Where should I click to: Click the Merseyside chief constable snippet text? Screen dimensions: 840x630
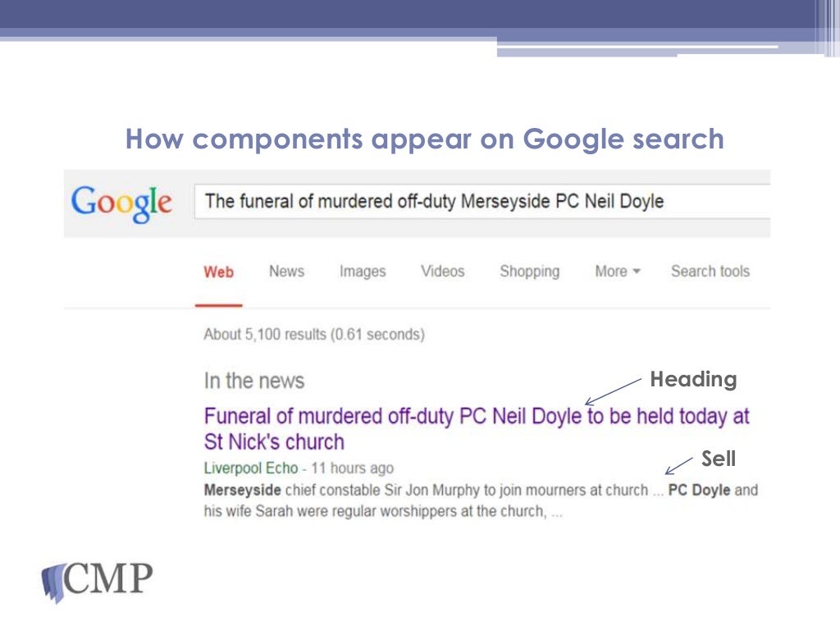[x=481, y=500]
